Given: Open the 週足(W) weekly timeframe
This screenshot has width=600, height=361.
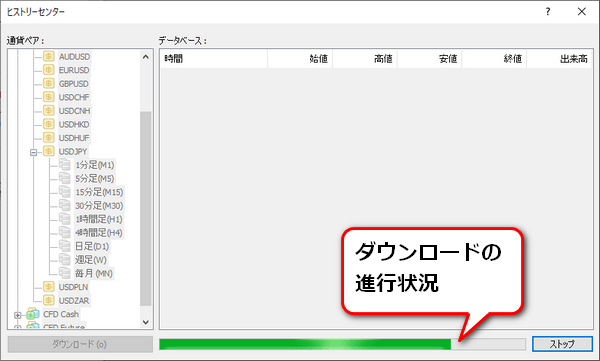Looking at the screenshot, I should (91, 260).
